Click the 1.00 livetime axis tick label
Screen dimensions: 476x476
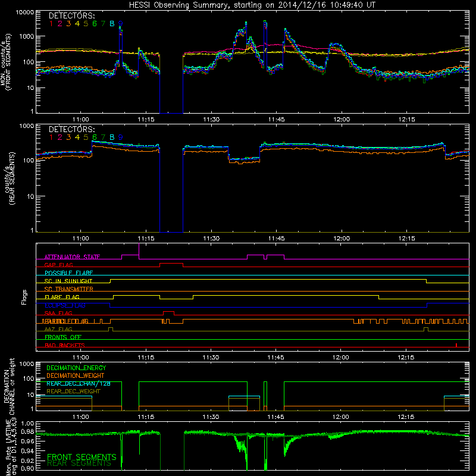click(27, 424)
